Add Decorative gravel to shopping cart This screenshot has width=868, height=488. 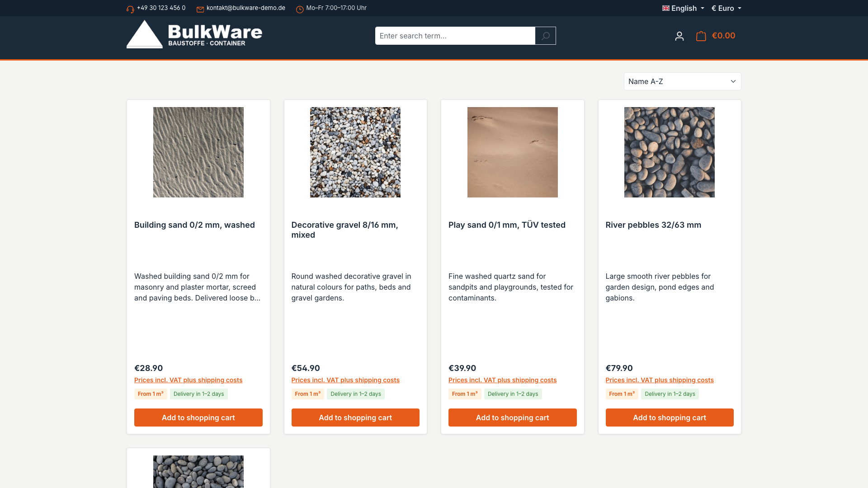355,418
